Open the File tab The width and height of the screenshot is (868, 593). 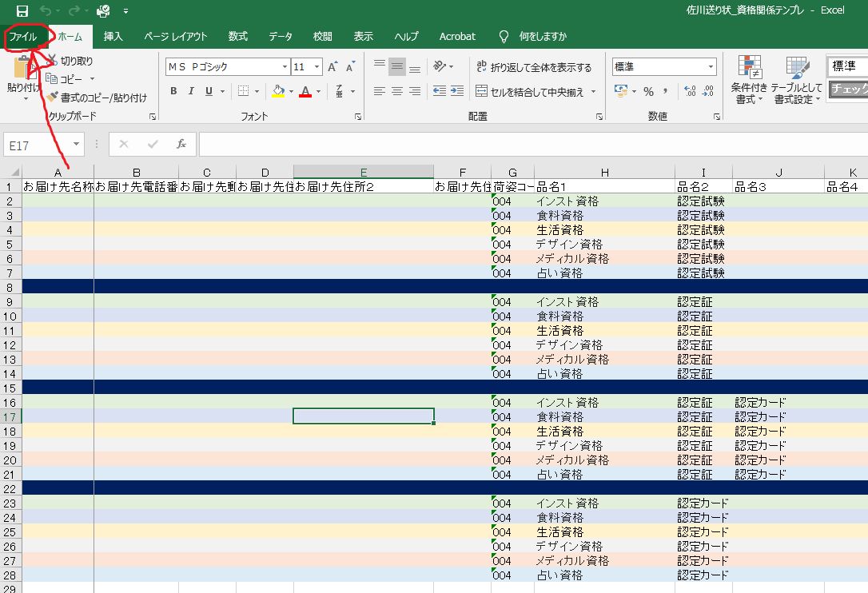pos(23,37)
